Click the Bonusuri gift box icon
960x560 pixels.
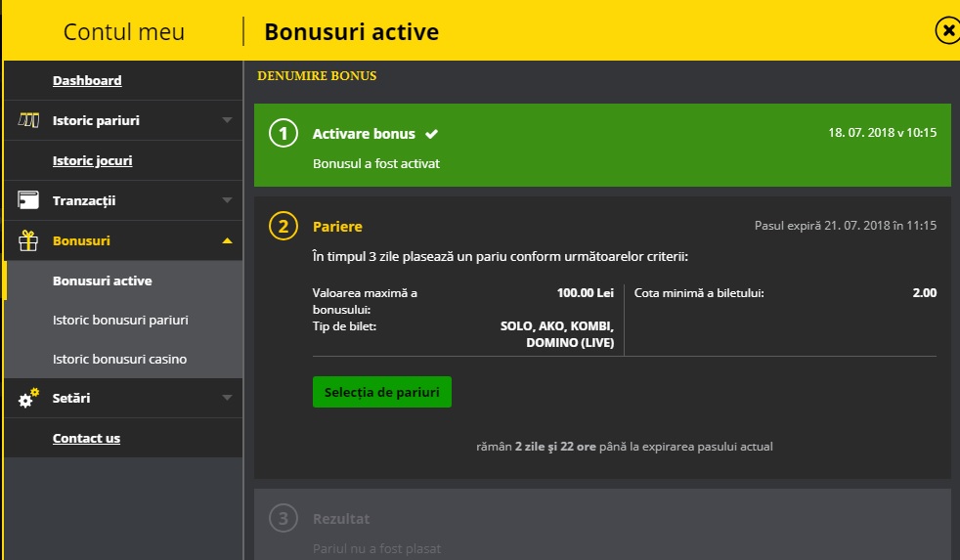[28, 240]
